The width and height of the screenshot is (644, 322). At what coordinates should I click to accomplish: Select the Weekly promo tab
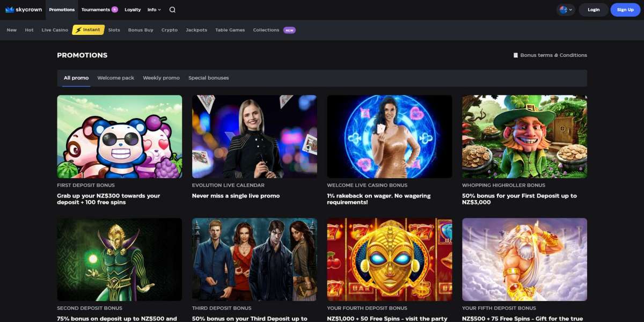161,78
